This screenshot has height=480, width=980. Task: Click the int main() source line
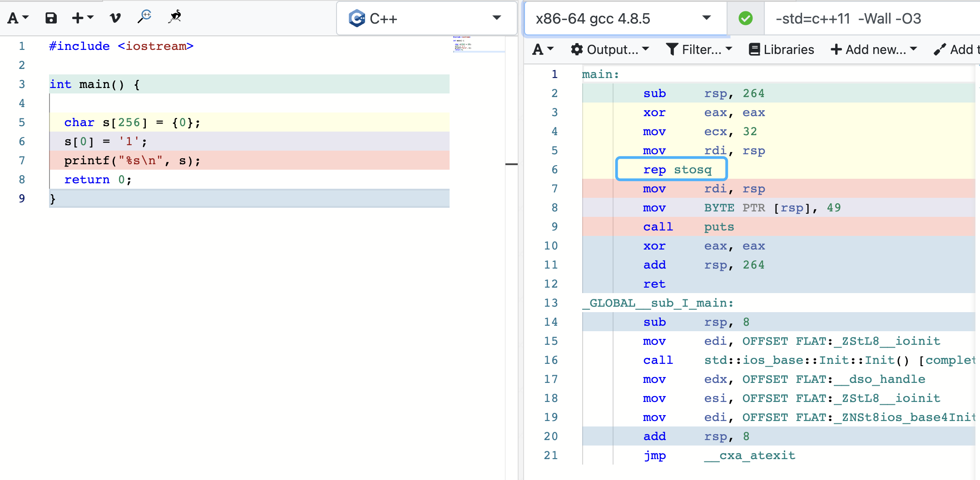tap(249, 84)
